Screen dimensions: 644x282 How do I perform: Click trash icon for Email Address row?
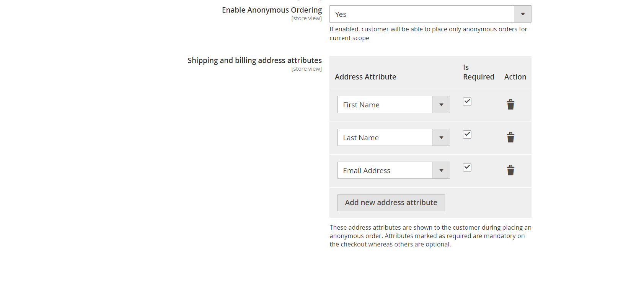pyautogui.click(x=510, y=170)
